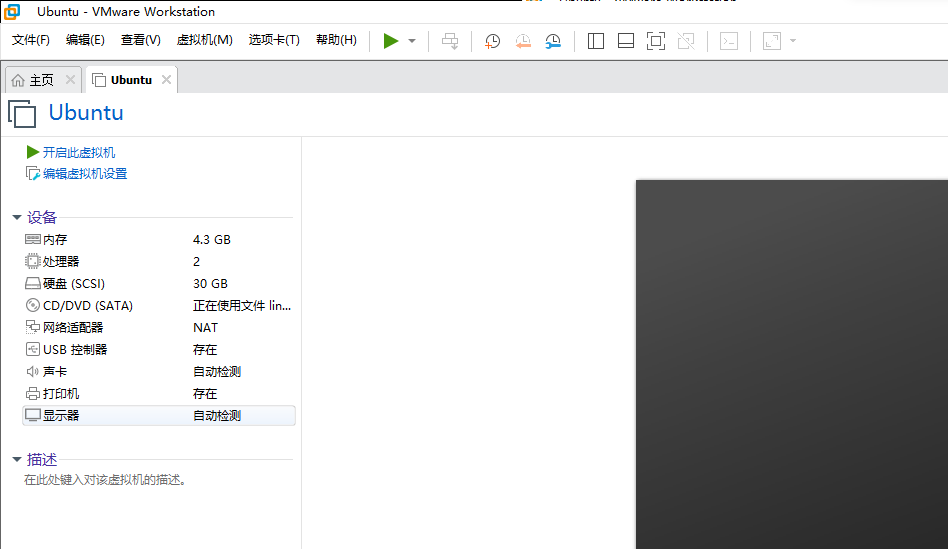Click 编辑虚拟机设置 link
This screenshot has height=549, width=948.
pyautogui.click(x=84, y=174)
